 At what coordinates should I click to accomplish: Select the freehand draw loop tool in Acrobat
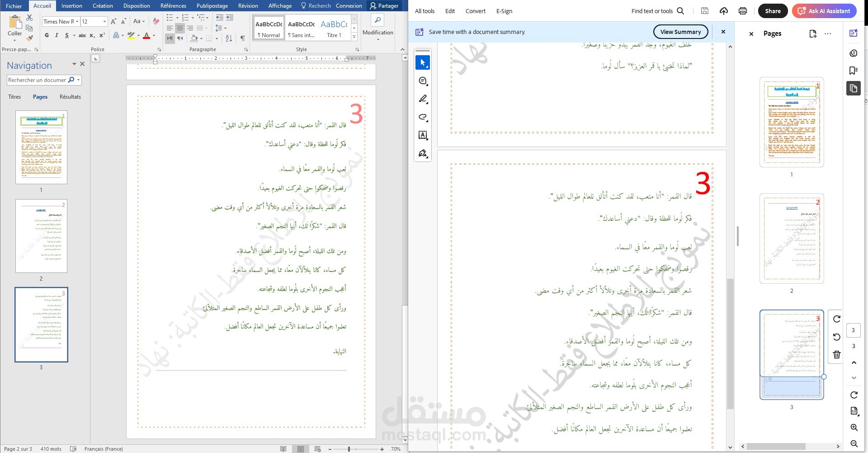click(x=423, y=117)
